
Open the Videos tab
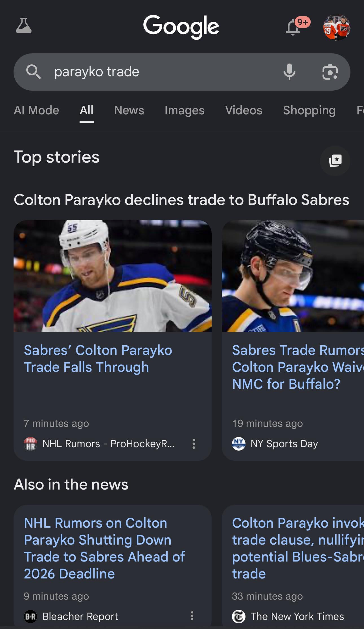tap(244, 110)
